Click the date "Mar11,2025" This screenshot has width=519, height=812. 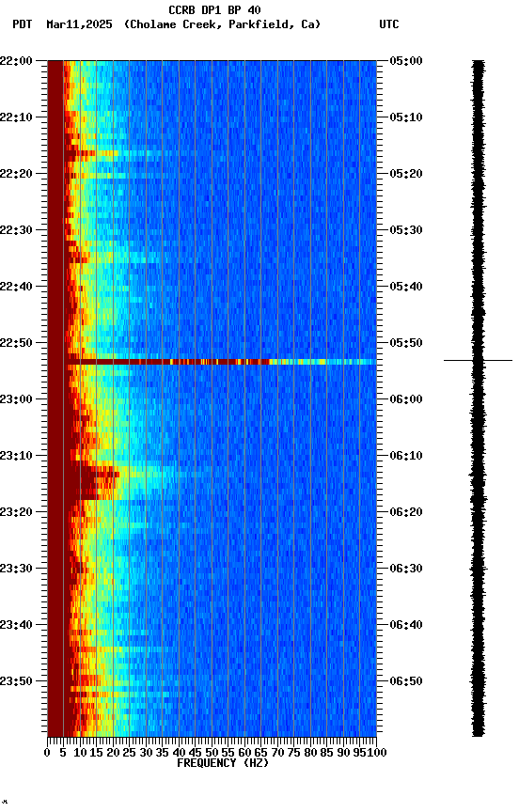coord(79,24)
